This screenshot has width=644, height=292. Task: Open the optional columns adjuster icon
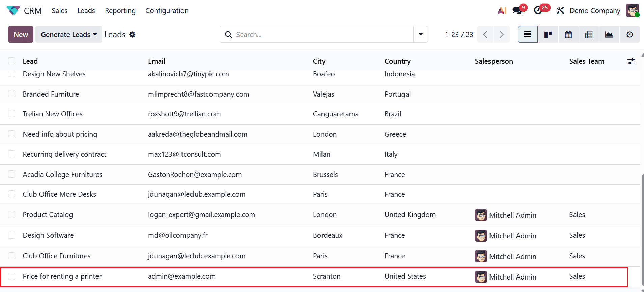coord(631,61)
